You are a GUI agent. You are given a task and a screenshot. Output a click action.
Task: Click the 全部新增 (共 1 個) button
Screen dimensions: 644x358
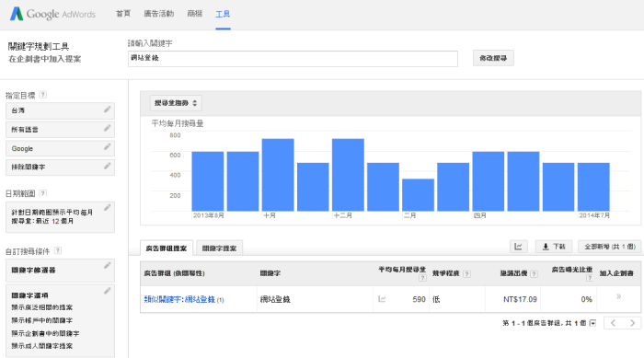(x=610, y=247)
